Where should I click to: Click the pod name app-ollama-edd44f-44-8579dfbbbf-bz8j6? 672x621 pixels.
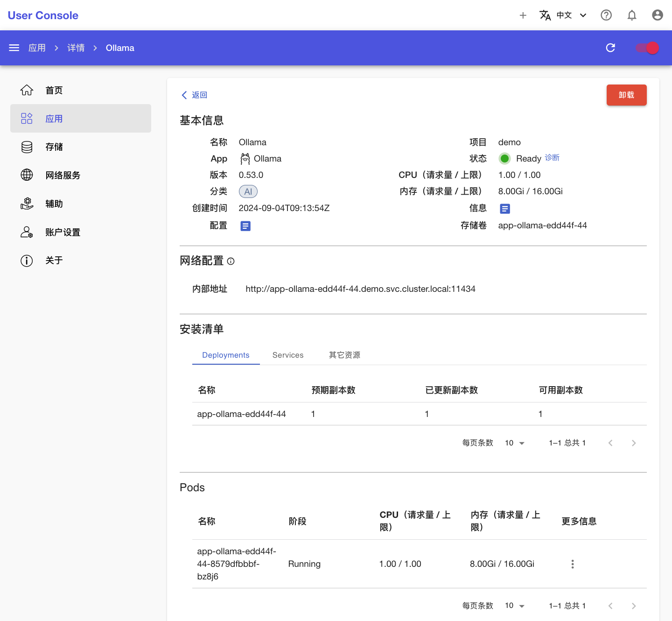click(237, 564)
